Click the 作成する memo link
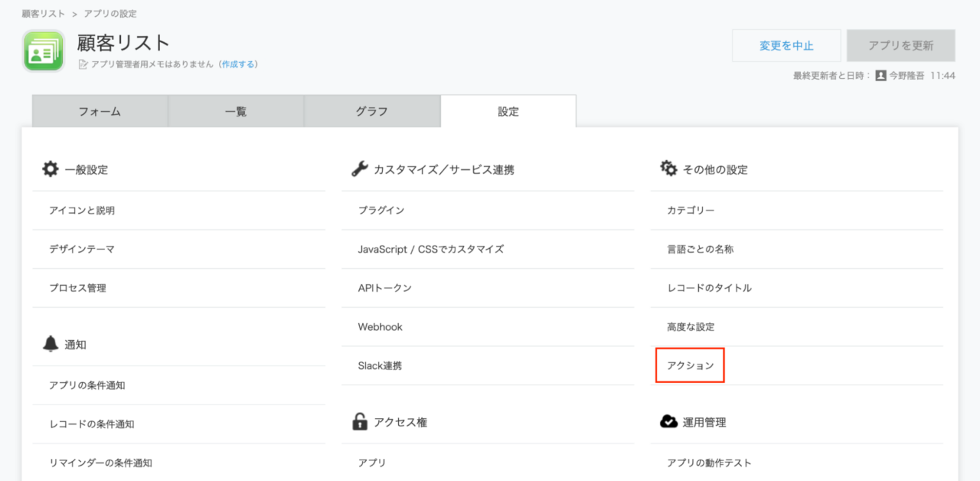Image resolution: width=980 pixels, height=481 pixels. [238, 64]
